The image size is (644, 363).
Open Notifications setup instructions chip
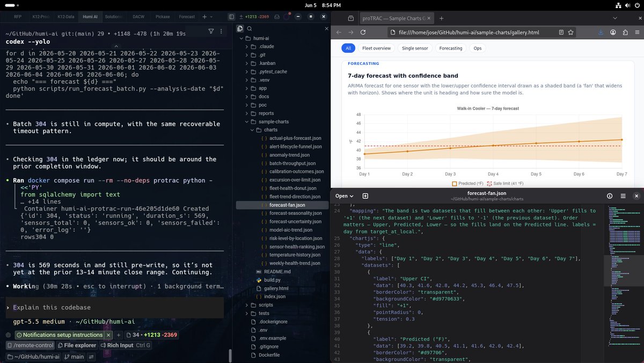coord(60,335)
